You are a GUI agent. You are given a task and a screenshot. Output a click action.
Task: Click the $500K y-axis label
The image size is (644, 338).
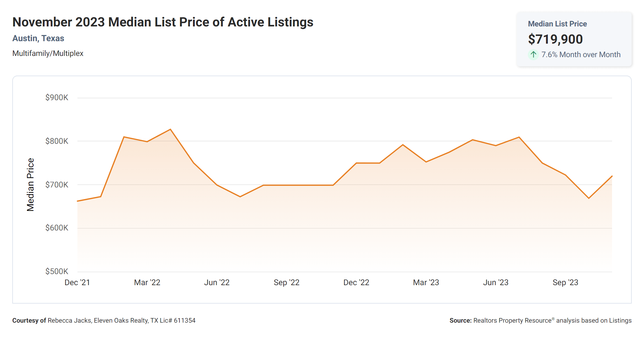click(57, 271)
